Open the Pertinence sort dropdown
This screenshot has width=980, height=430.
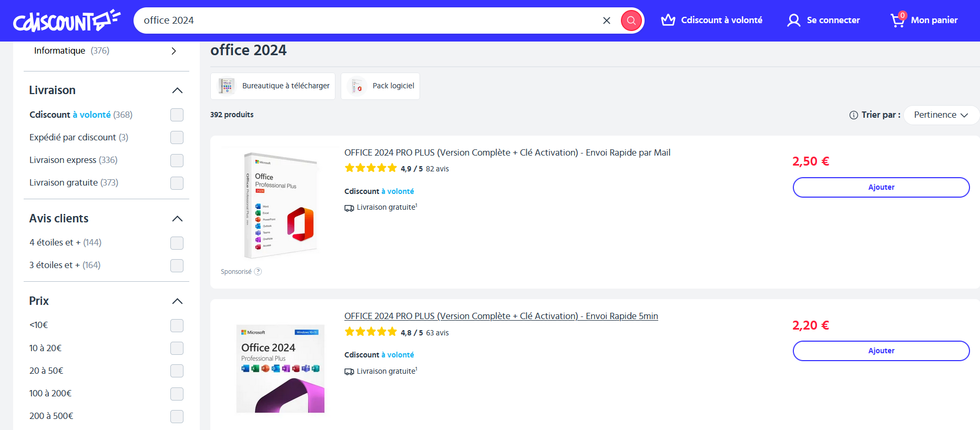(x=941, y=115)
